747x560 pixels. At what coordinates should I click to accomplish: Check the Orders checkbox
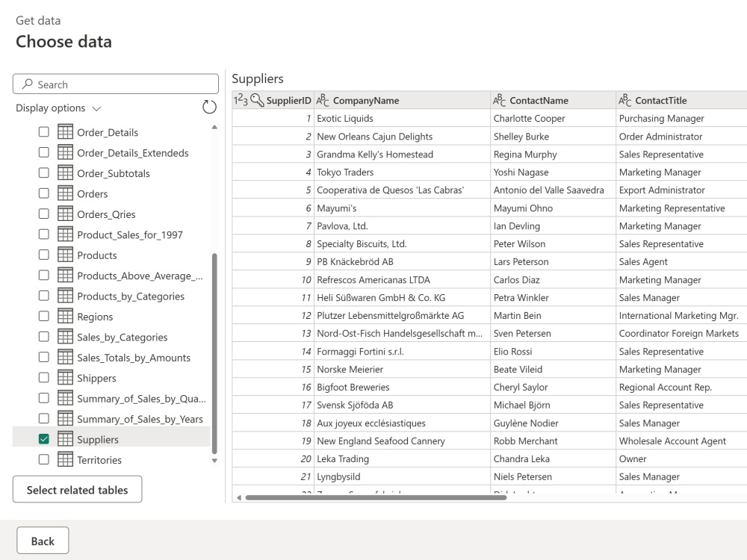[44, 193]
